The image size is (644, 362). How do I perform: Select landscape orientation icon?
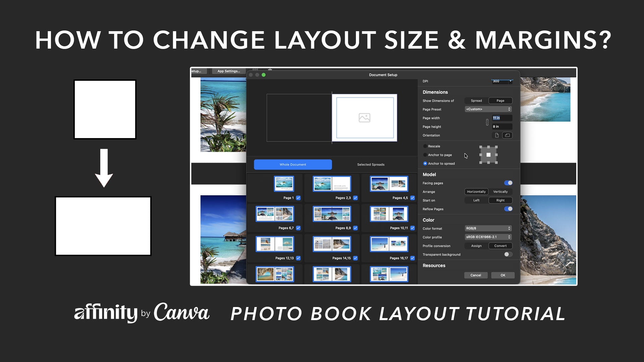[507, 135]
